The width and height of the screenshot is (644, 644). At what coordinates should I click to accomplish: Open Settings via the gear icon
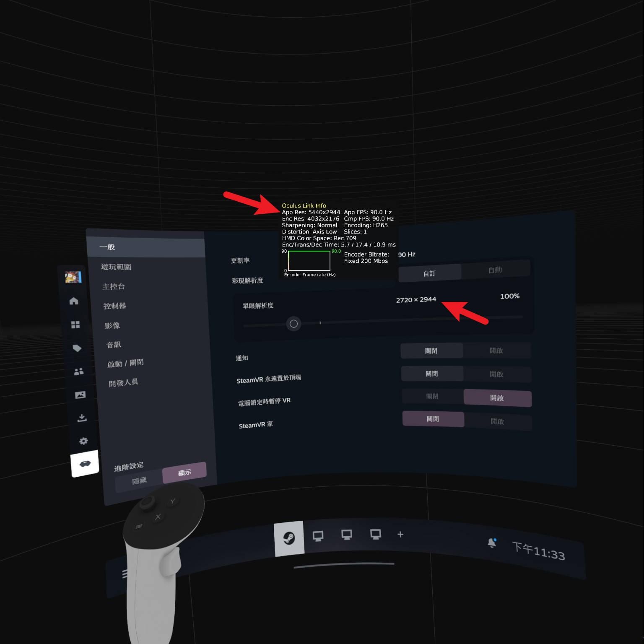[x=84, y=441]
